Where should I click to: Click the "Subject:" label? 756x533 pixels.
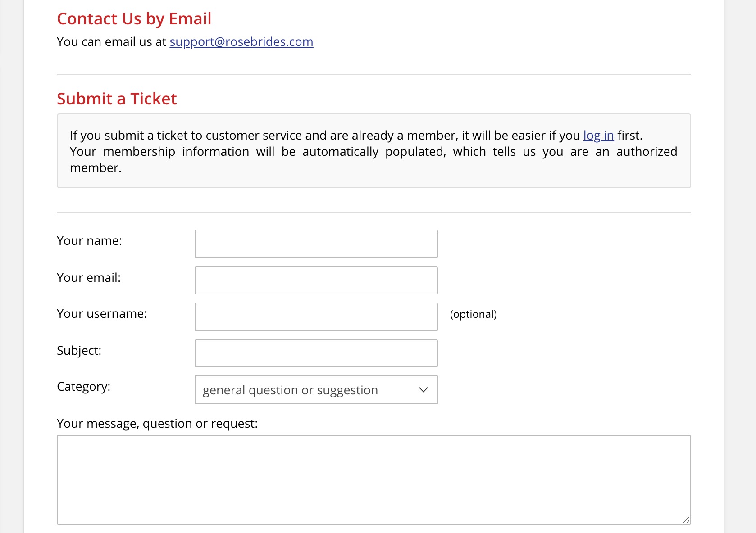(x=79, y=351)
